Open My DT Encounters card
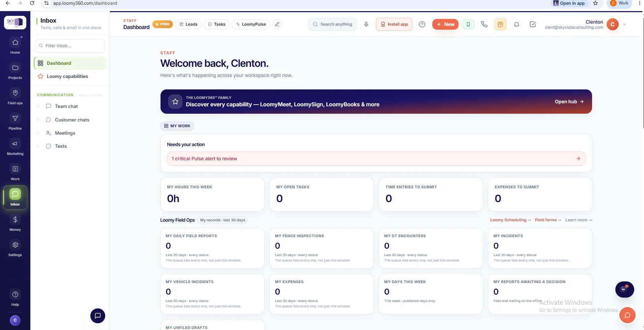This screenshot has width=644, height=330. tap(431, 248)
